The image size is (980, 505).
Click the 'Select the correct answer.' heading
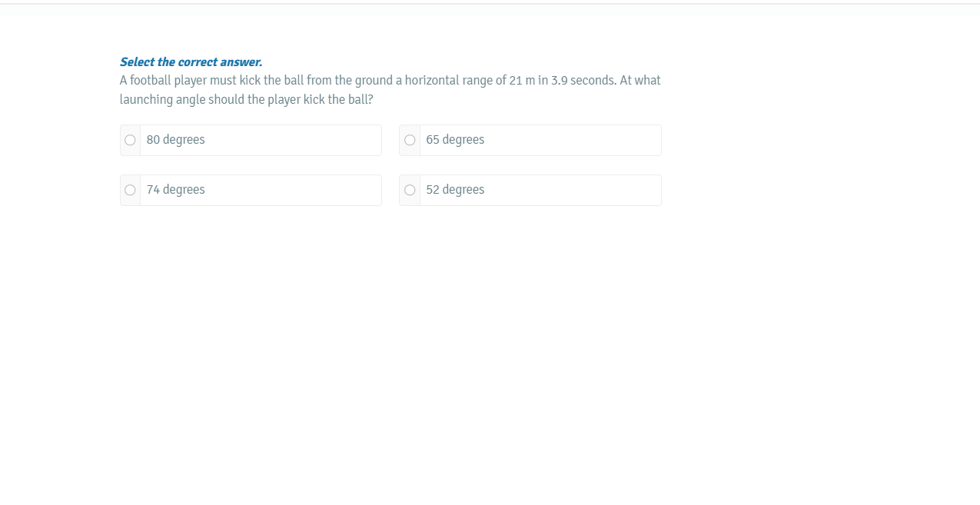191,62
